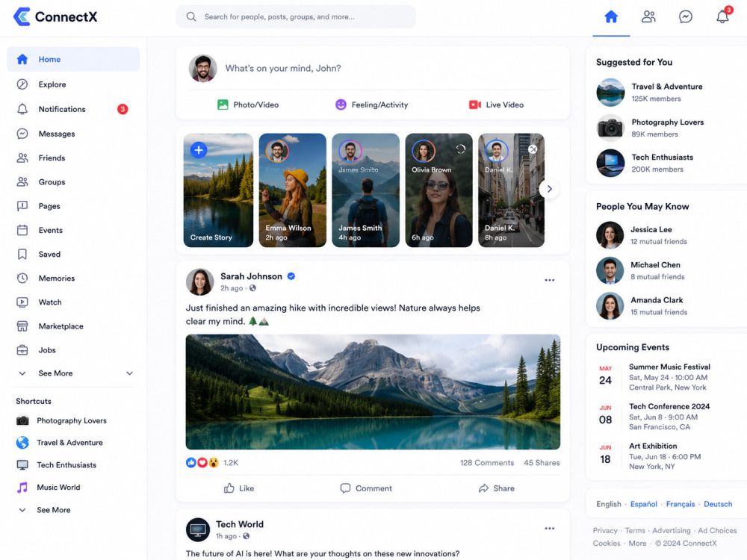747x560 pixels.
Task: Start a Live Video
Action: [x=497, y=105]
